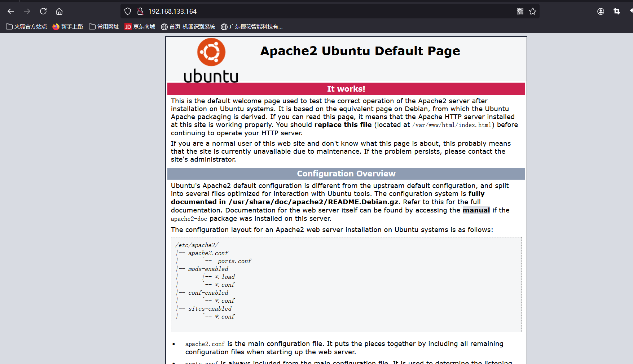The width and height of the screenshot is (633, 364).
Task: Click 'sites-enabled' in the config tree
Action: tap(210, 309)
